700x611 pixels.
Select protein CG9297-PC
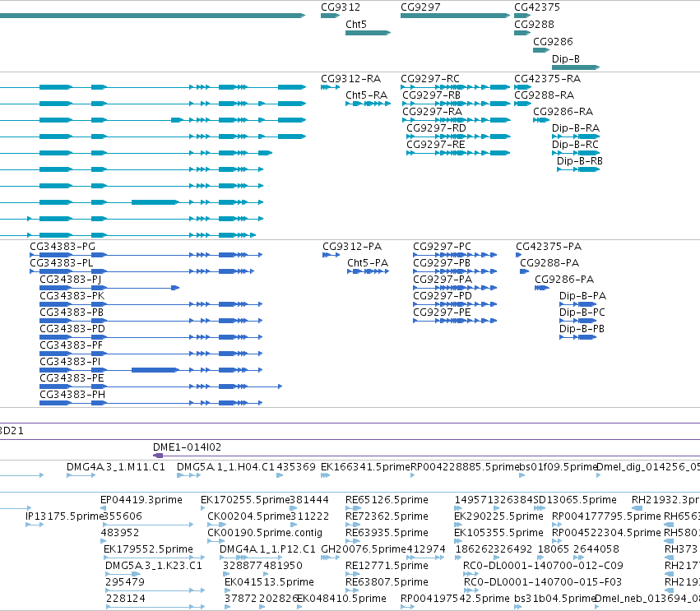coord(442,247)
